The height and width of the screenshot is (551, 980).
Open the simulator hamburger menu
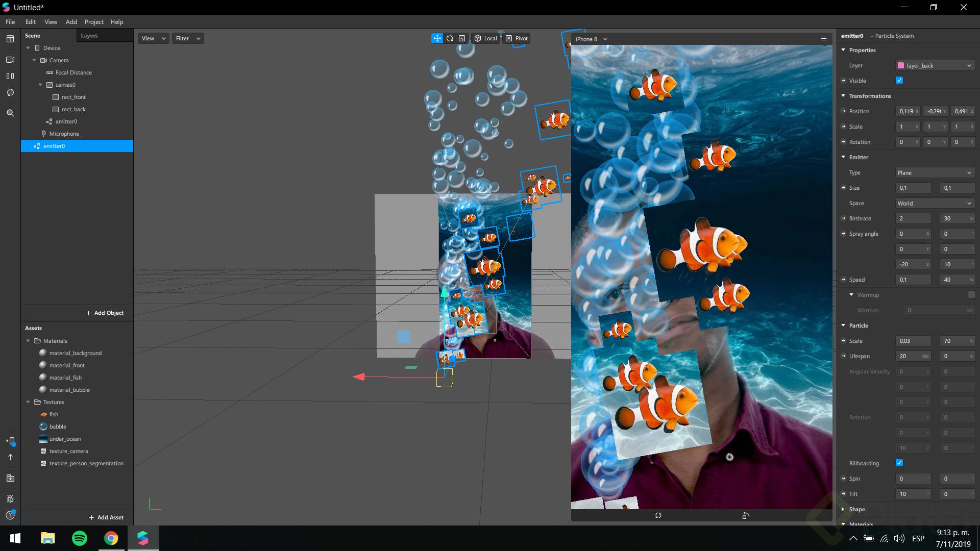pyautogui.click(x=823, y=39)
